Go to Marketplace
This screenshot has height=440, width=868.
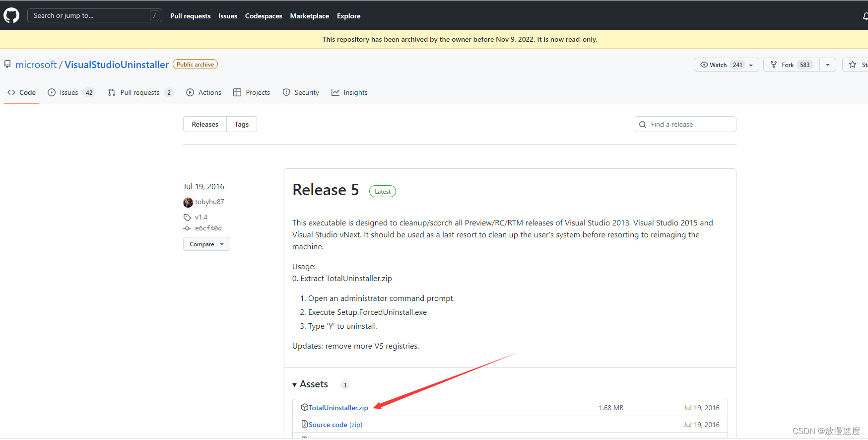coord(309,16)
